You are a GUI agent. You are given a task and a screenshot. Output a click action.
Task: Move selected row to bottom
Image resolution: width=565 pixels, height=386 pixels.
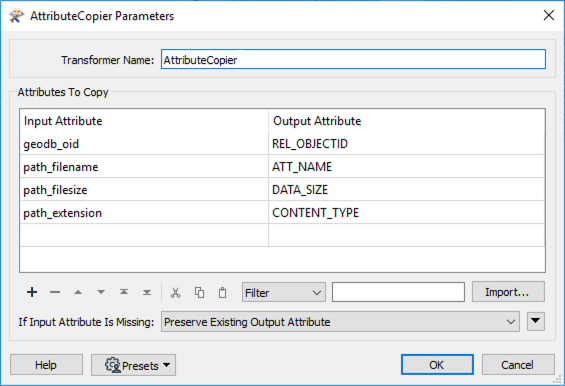[147, 292]
